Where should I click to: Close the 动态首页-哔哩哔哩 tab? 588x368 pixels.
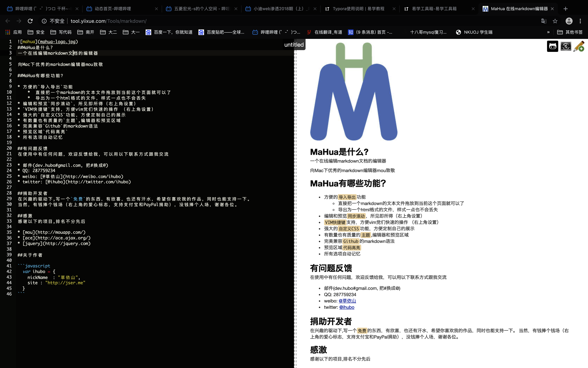point(156,9)
